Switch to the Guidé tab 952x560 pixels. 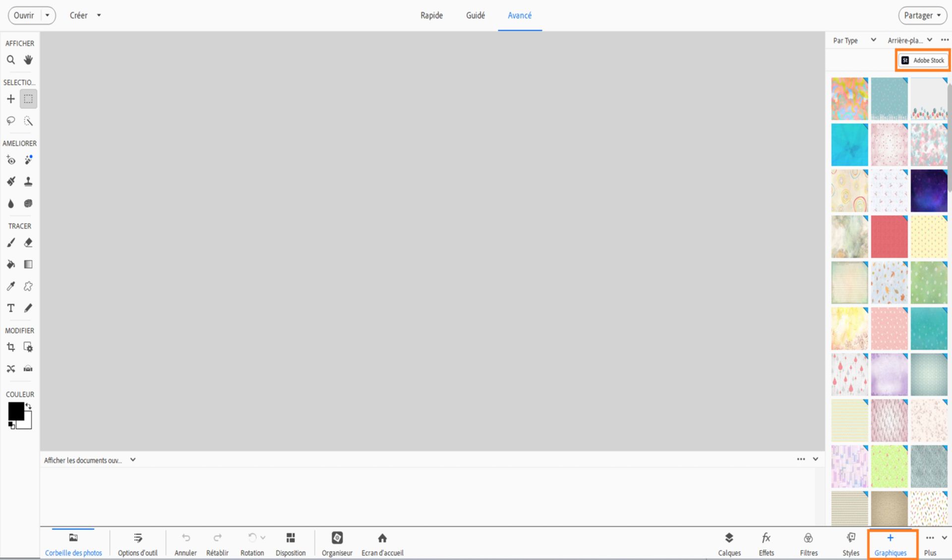(x=475, y=15)
